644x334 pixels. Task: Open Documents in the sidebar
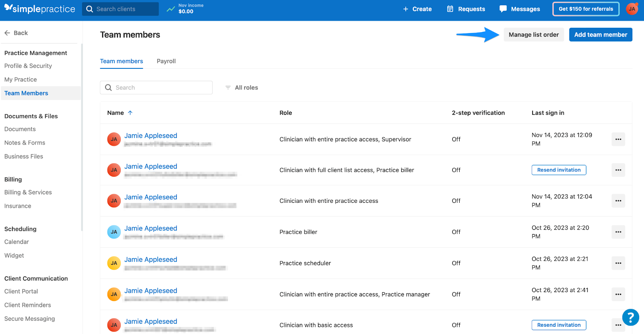coord(20,129)
